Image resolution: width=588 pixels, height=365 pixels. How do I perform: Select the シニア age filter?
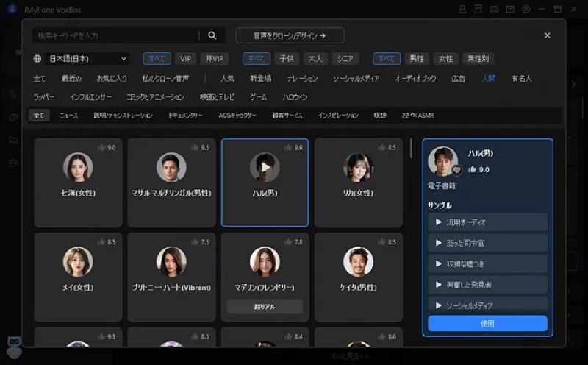click(x=345, y=59)
